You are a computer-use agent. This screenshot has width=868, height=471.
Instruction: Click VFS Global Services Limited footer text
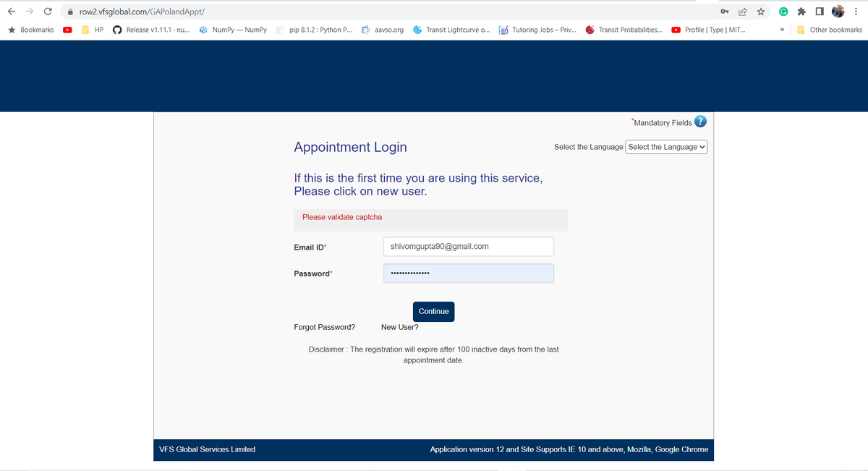pos(207,449)
